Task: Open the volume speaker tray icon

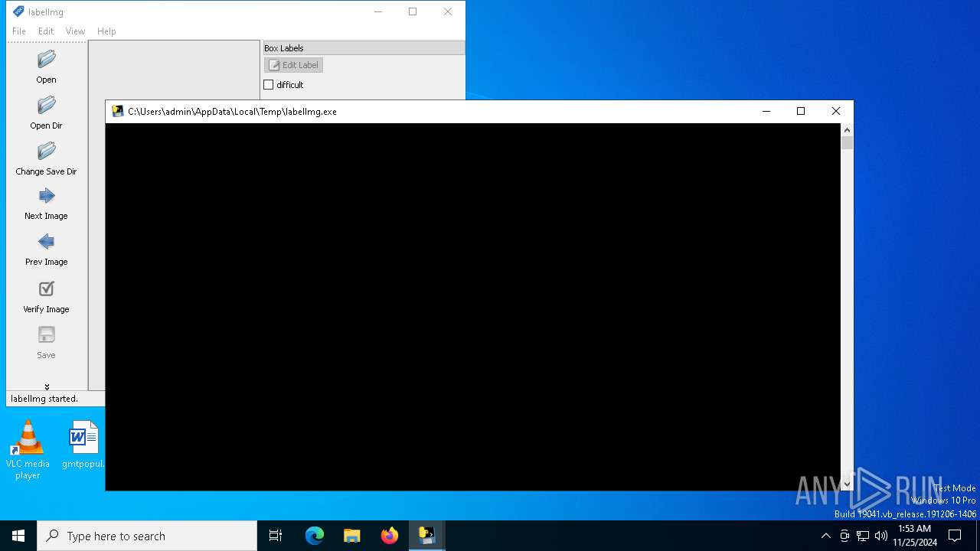Action: [x=881, y=536]
